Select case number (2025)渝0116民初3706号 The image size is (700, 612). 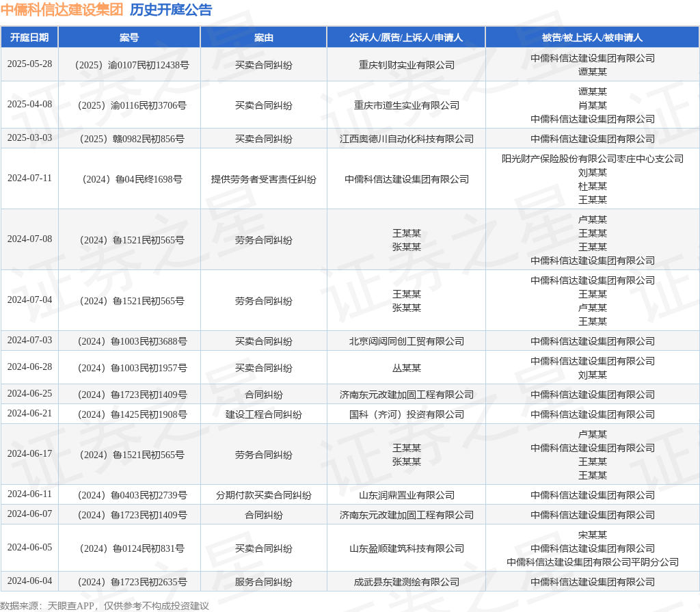[132, 105]
